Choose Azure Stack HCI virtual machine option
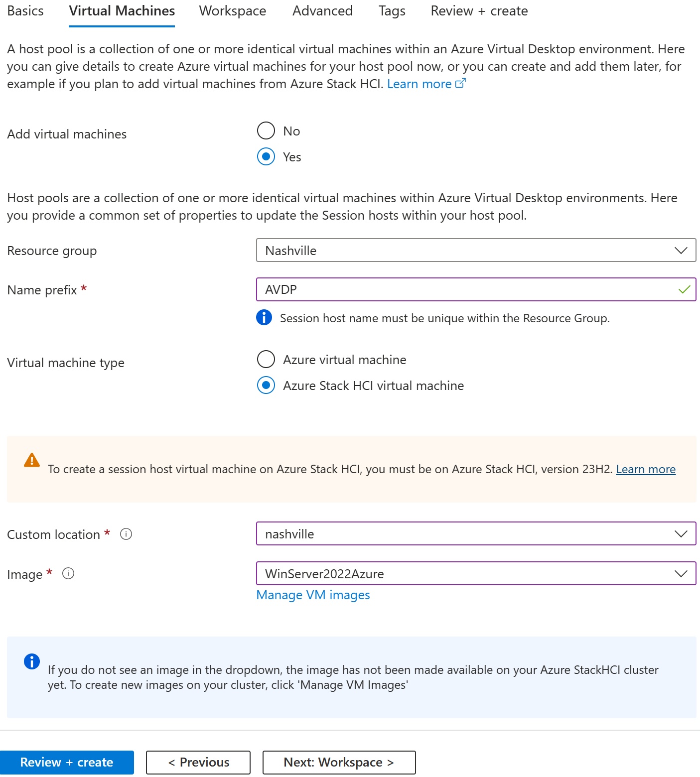This screenshot has height=777, width=700. 266,385
